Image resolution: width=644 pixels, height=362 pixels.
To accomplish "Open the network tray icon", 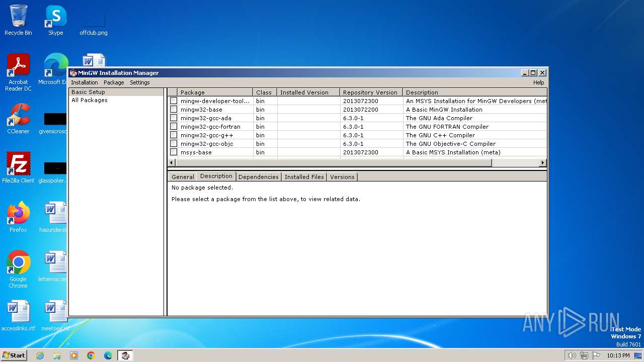I will point(584,355).
